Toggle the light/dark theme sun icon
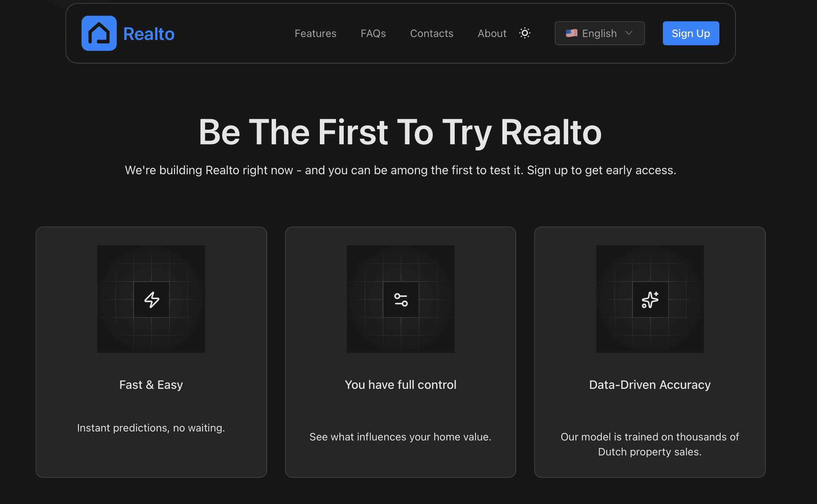Screen dimensions: 817x504 (525, 33)
